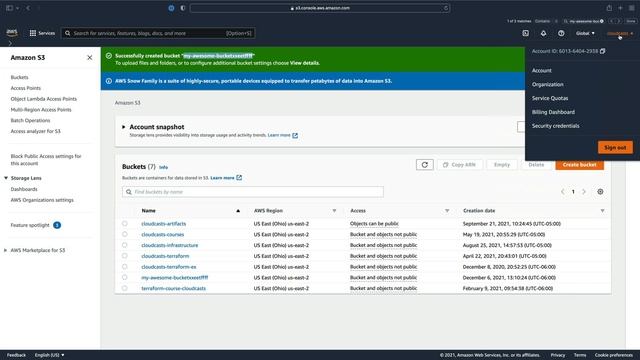This screenshot has width=640, height=360.
Task: Open the AWS home logo
Action: coord(12,33)
